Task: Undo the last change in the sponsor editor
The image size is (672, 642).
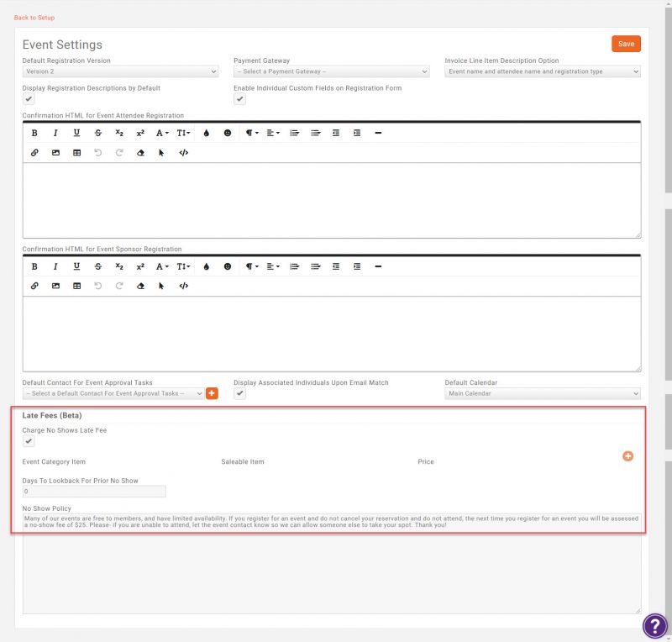Action: pos(97,286)
